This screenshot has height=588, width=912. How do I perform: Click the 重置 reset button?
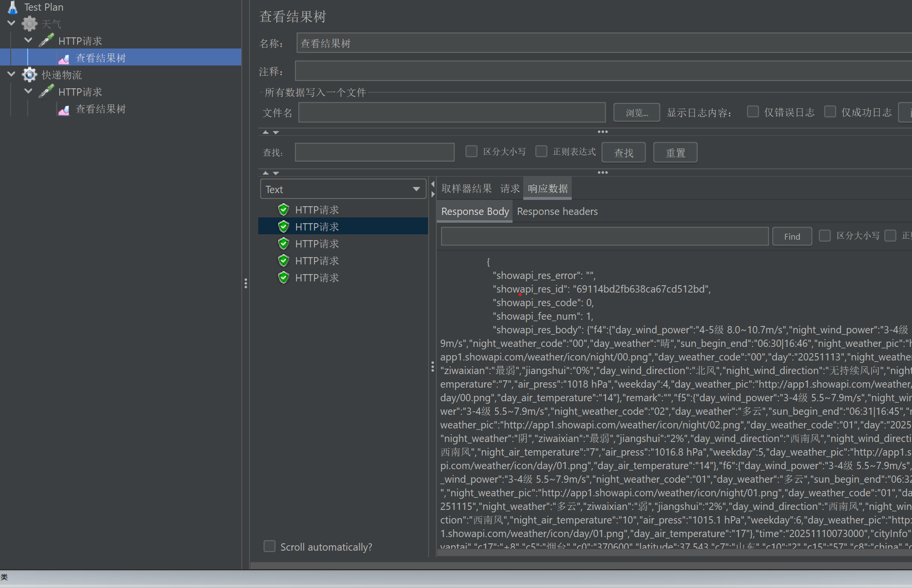click(x=676, y=152)
